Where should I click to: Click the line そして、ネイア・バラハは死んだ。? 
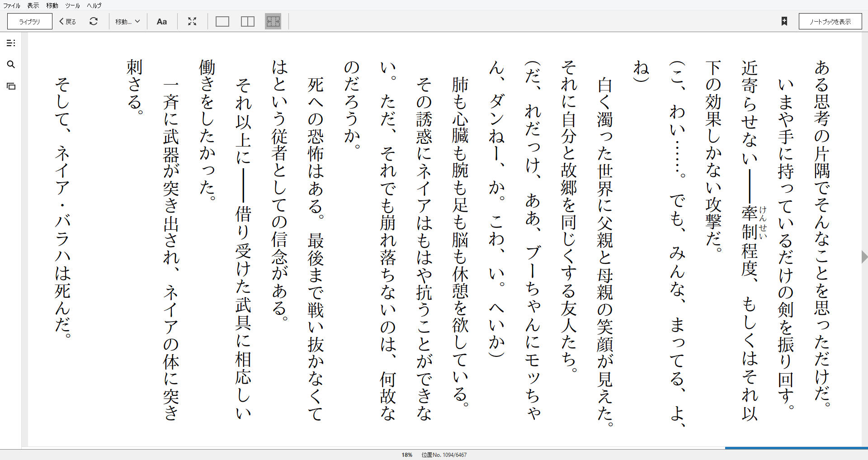tap(62, 207)
